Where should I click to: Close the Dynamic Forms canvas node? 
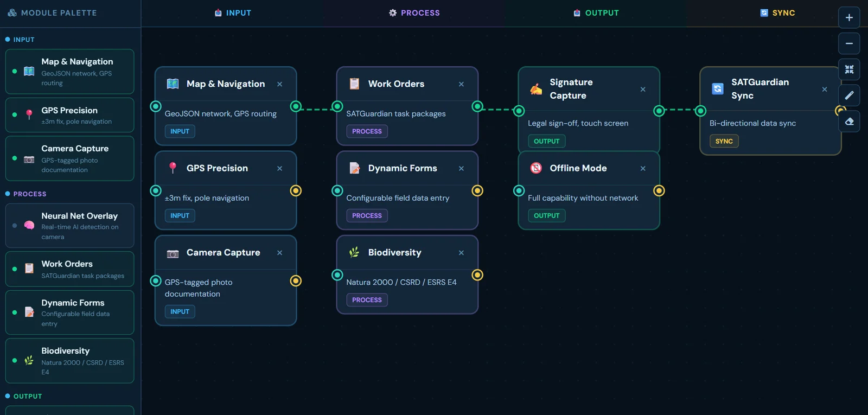(x=461, y=168)
